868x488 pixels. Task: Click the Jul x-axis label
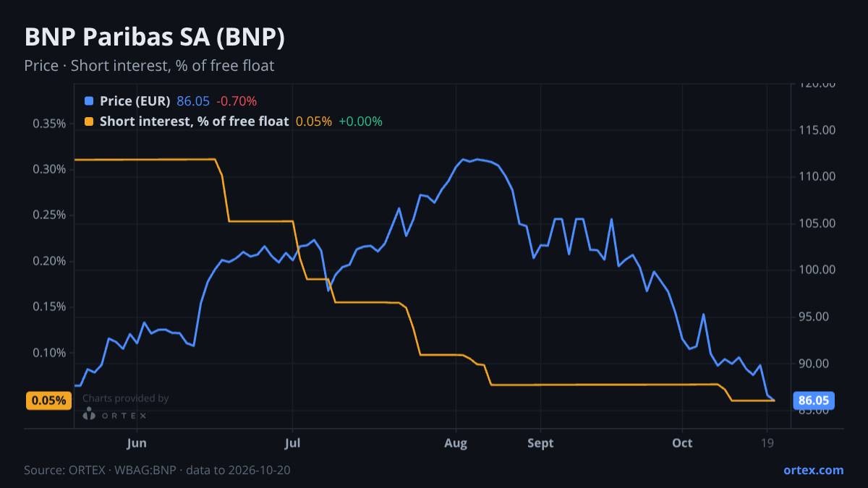point(292,442)
